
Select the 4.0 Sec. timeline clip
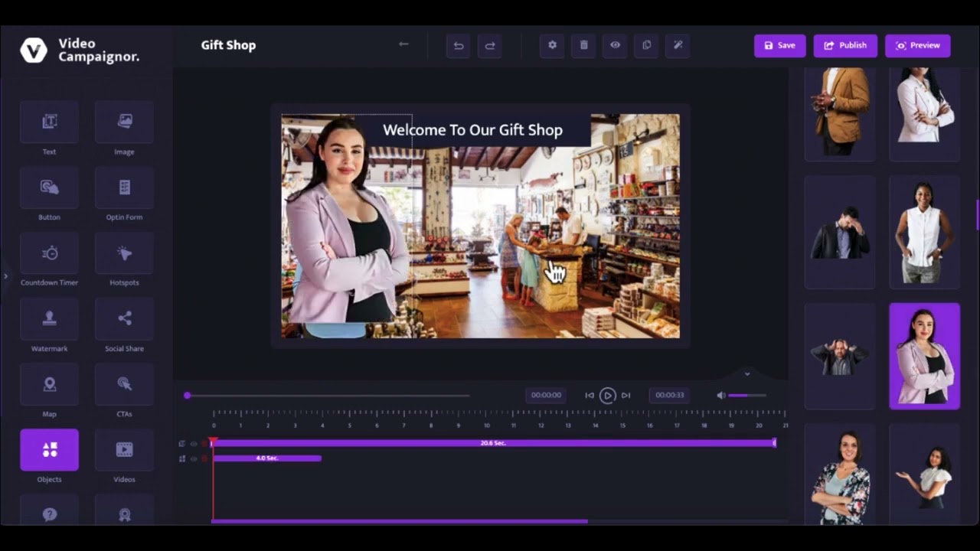(267, 458)
